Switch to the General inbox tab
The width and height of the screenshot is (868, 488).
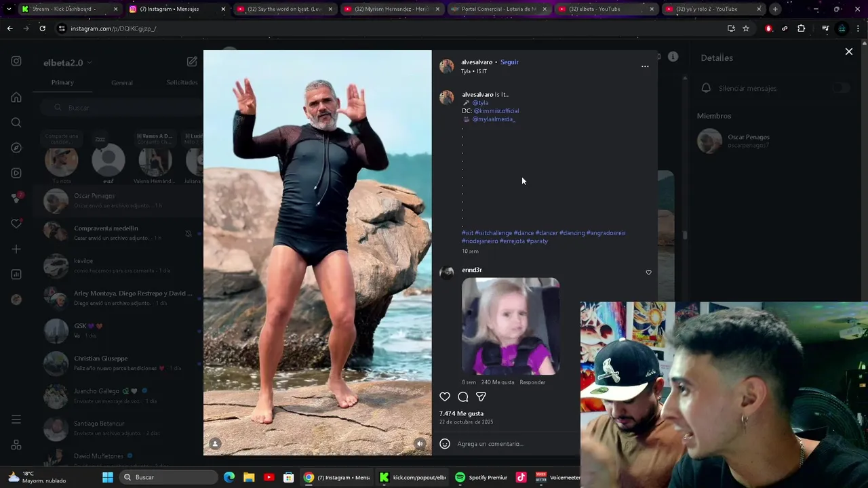(122, 83)
